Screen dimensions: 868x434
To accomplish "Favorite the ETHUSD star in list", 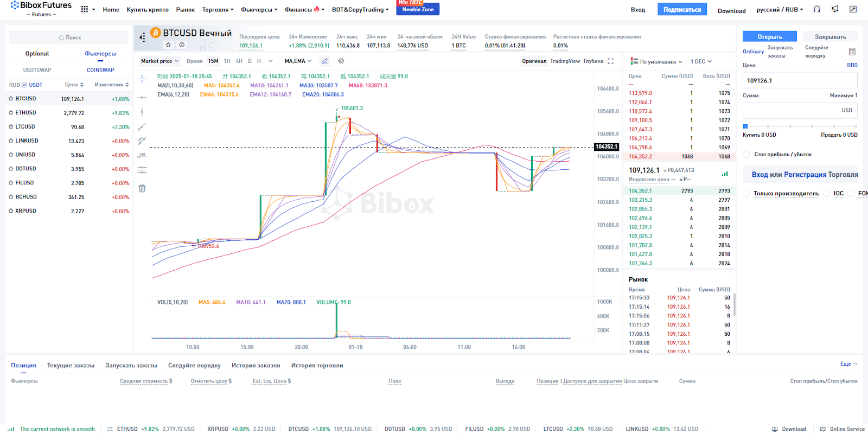I will pos(11,113).
